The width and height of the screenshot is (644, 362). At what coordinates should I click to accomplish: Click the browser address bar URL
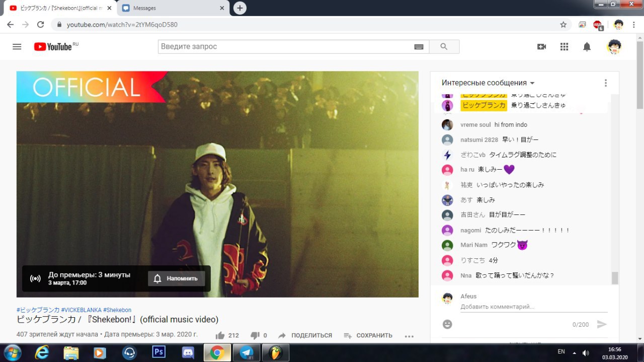tap(122, 25)
